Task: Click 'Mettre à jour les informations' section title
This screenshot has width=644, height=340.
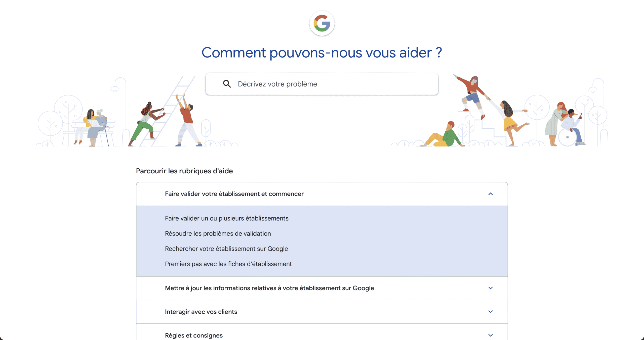Action: [x=269, y=288]
